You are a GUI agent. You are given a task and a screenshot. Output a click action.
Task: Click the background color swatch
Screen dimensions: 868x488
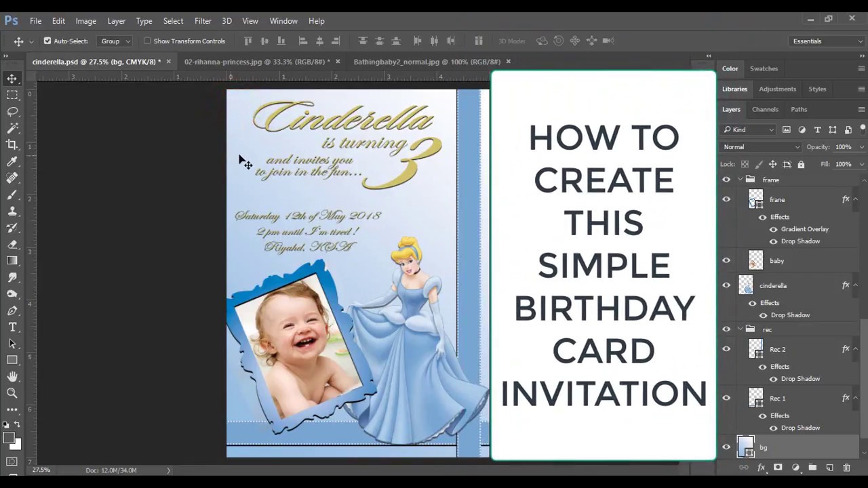[16, 445]
